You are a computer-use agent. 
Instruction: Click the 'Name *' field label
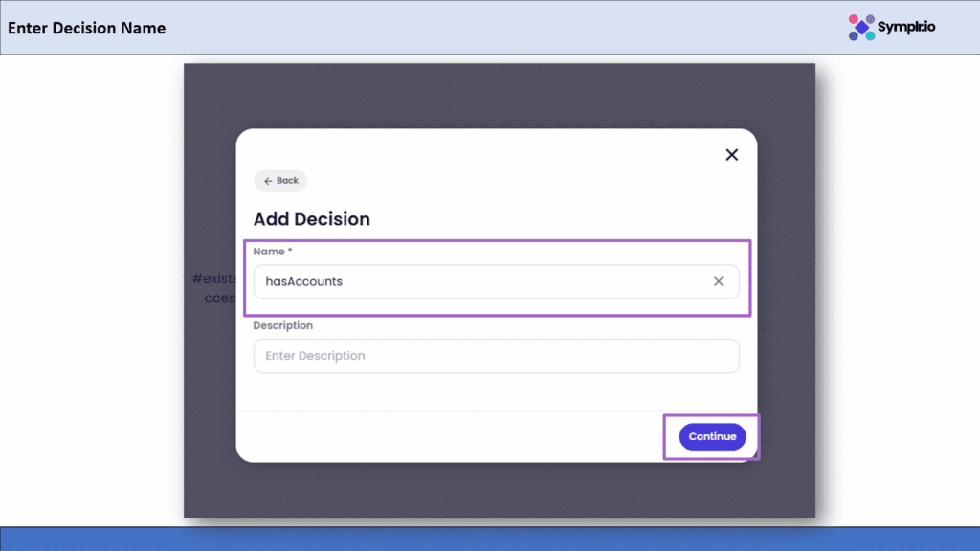(x=273, y=251)
